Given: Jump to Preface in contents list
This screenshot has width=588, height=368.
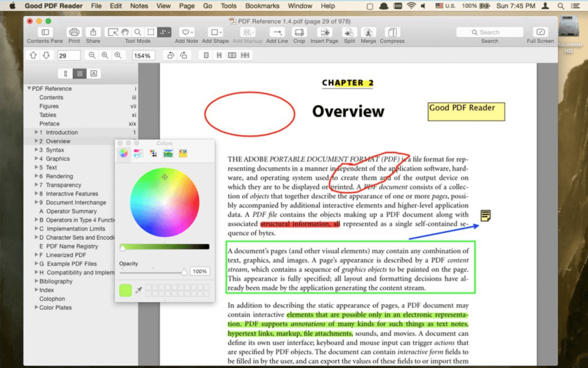Looking at the screenshot, I should 49,124.
